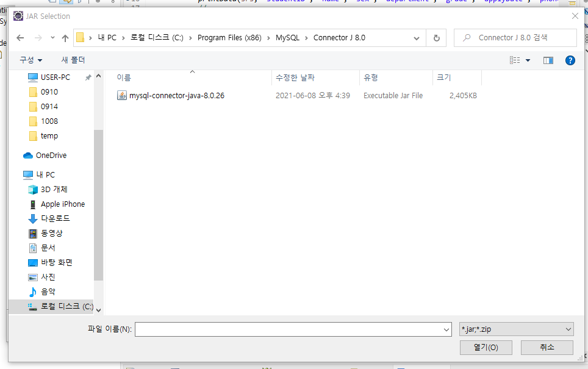Open the *.jar;*.zip file type dropdown
588x369 pixels.
(517, 329)
